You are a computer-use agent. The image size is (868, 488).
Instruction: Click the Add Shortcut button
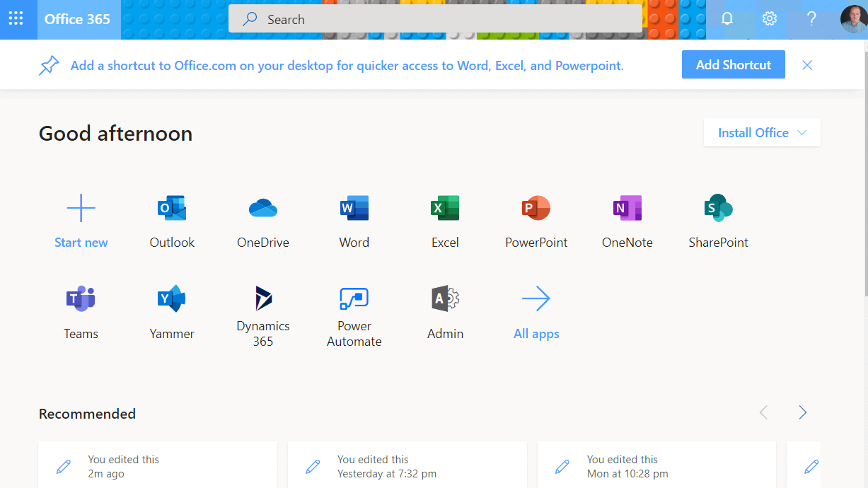(734, 64)
